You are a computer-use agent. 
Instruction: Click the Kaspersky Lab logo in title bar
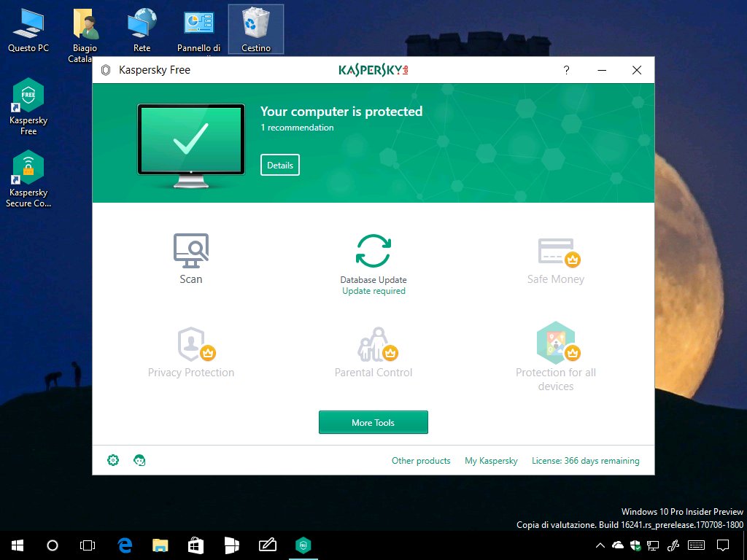373,70
